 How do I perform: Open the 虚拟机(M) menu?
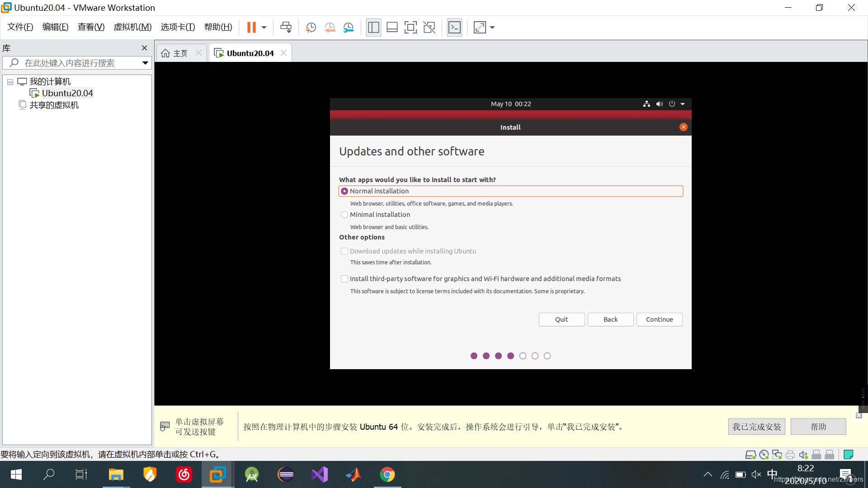tap(132, 27)
